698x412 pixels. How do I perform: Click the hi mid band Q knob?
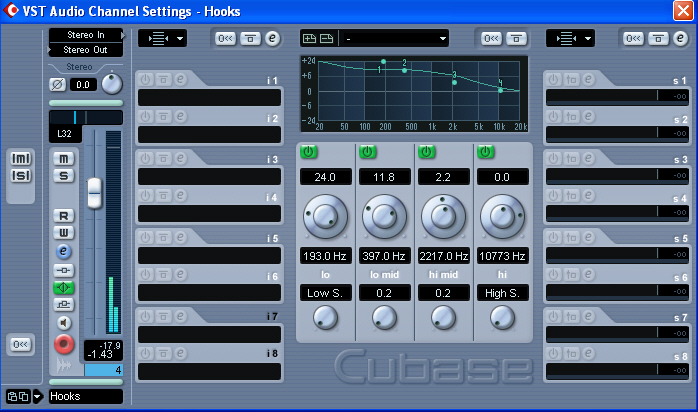coord(443,318)
